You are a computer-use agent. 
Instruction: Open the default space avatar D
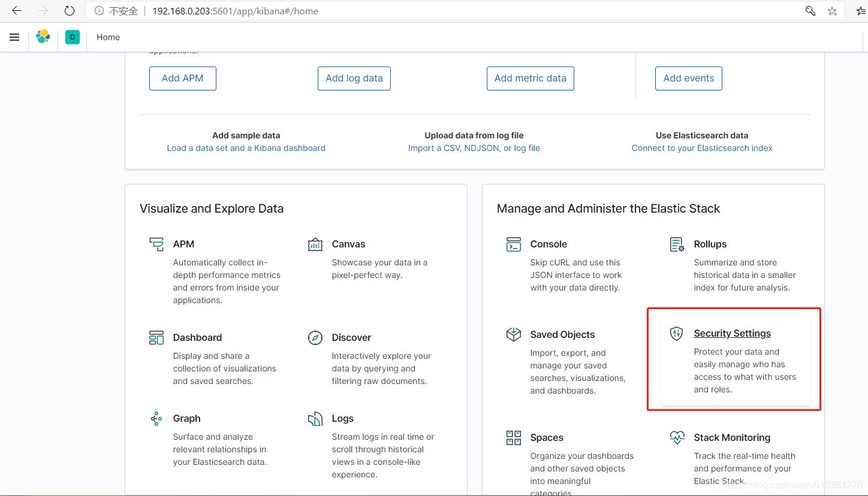pos(73,37)
